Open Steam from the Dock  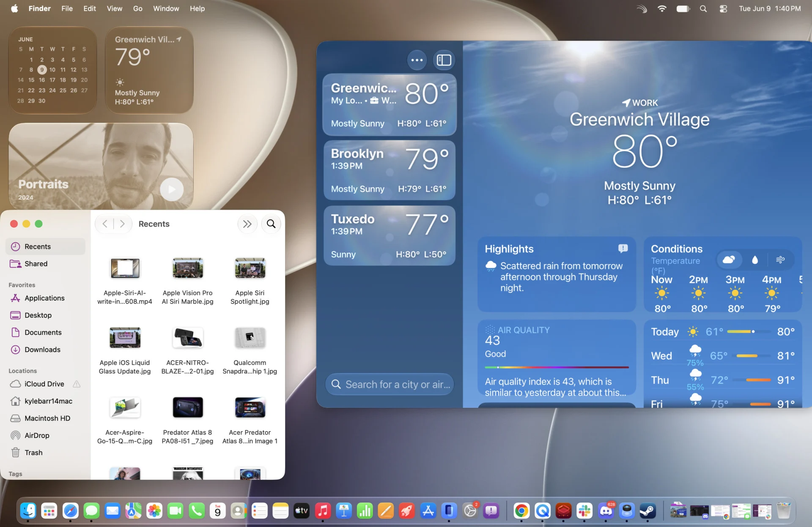pos(647,511)
